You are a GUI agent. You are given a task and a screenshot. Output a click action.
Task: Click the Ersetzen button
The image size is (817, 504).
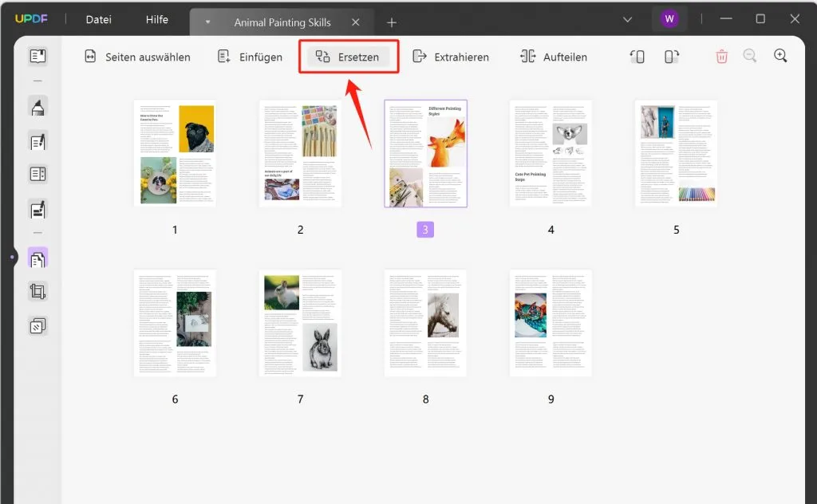(348, 57)
